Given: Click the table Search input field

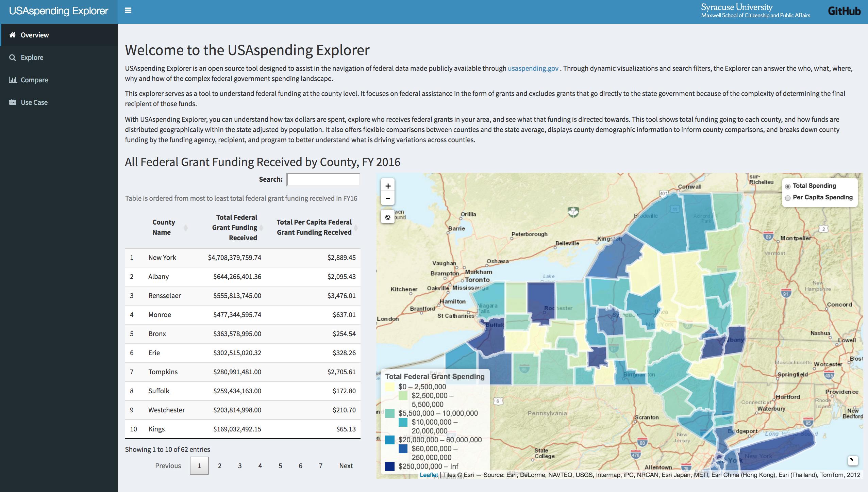Looking at the screenshot, I should (x=323, y=179).
